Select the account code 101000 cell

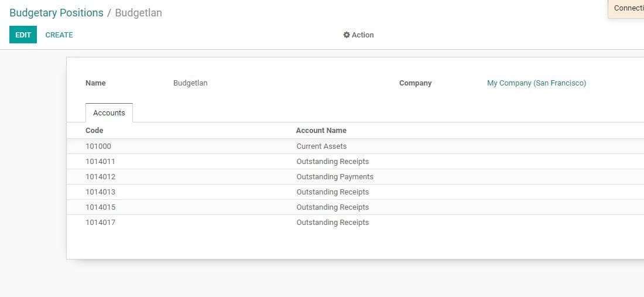pos(98,146)
